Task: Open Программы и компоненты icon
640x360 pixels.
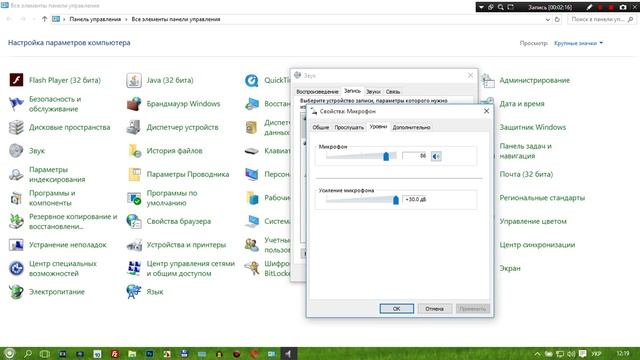Action: 16,198
